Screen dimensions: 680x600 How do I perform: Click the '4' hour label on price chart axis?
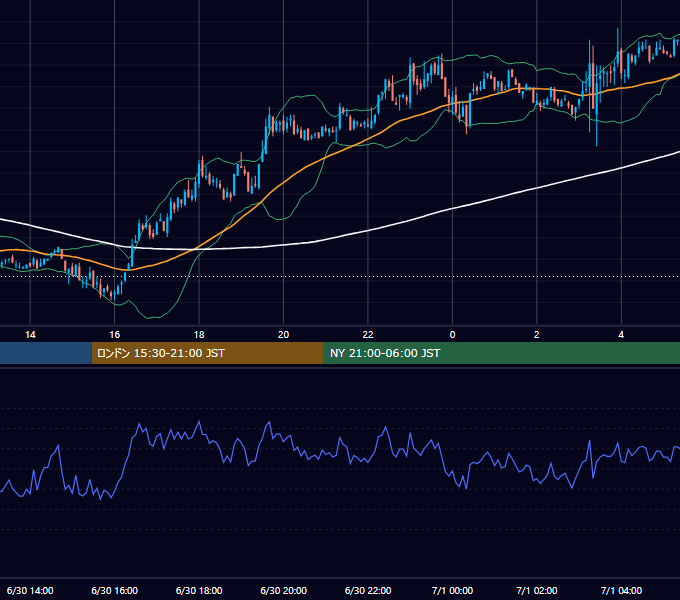point(621,335)
